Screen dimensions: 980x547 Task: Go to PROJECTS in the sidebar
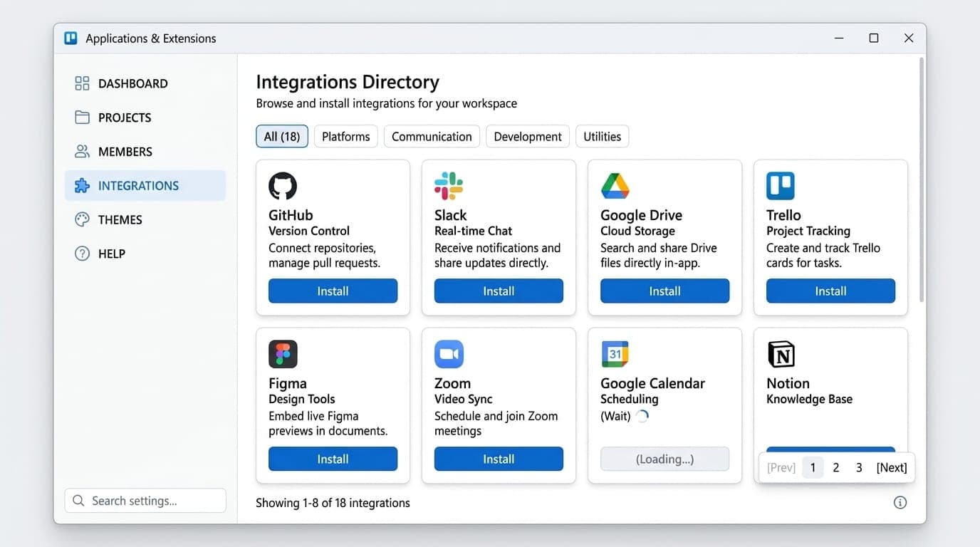click(145, 118)
